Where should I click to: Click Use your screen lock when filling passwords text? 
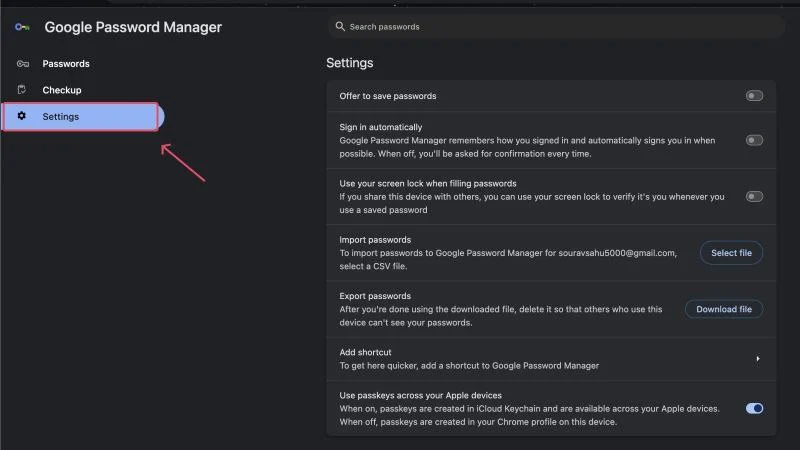pyautogui.click(x=428, y=184)
